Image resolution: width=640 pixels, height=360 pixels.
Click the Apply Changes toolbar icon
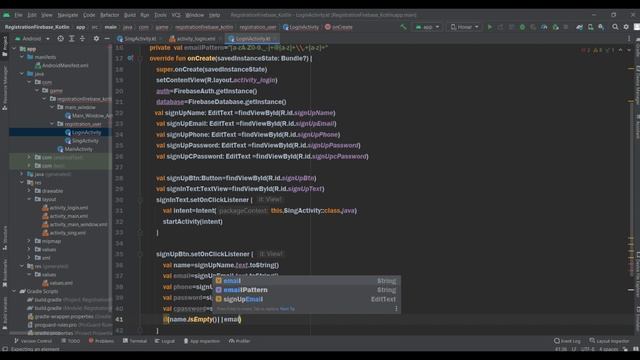click(500, 27)
